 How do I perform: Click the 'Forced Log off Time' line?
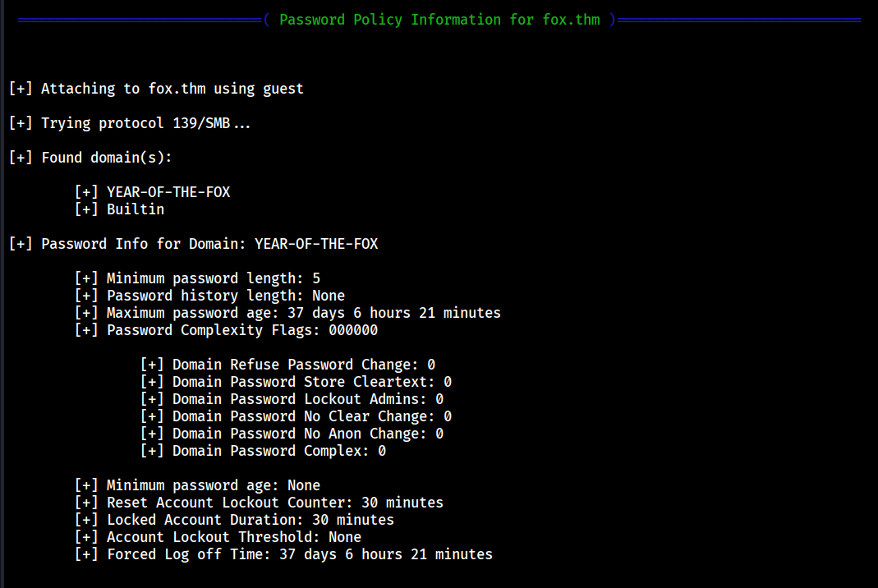pyautogui.click(x=283, y=554)
